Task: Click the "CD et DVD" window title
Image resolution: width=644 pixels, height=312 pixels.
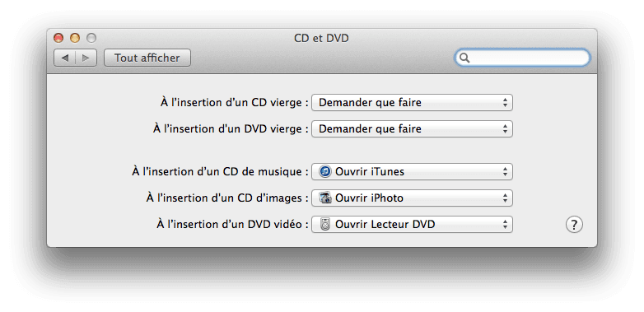Action: (x=321, y=38)
